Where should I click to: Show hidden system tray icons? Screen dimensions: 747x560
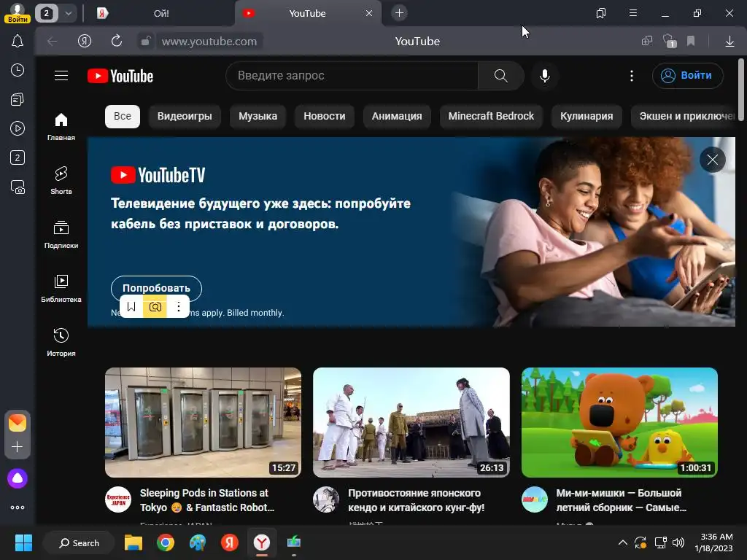tap(623, 542)
